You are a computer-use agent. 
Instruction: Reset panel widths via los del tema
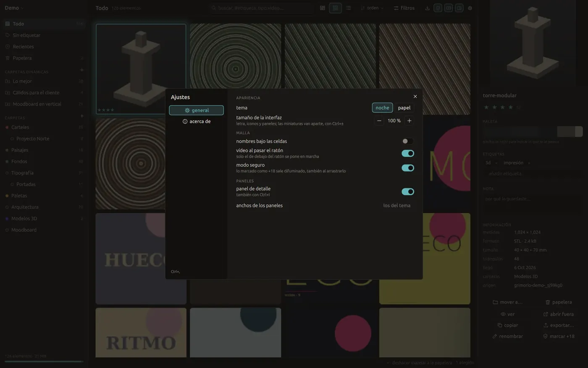click(x=396, y=206)
